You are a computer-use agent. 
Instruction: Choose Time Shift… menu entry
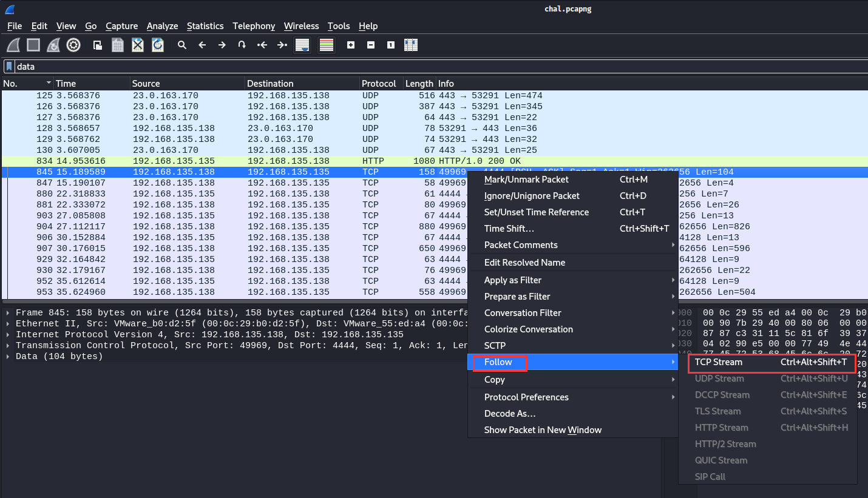(572, 229)
